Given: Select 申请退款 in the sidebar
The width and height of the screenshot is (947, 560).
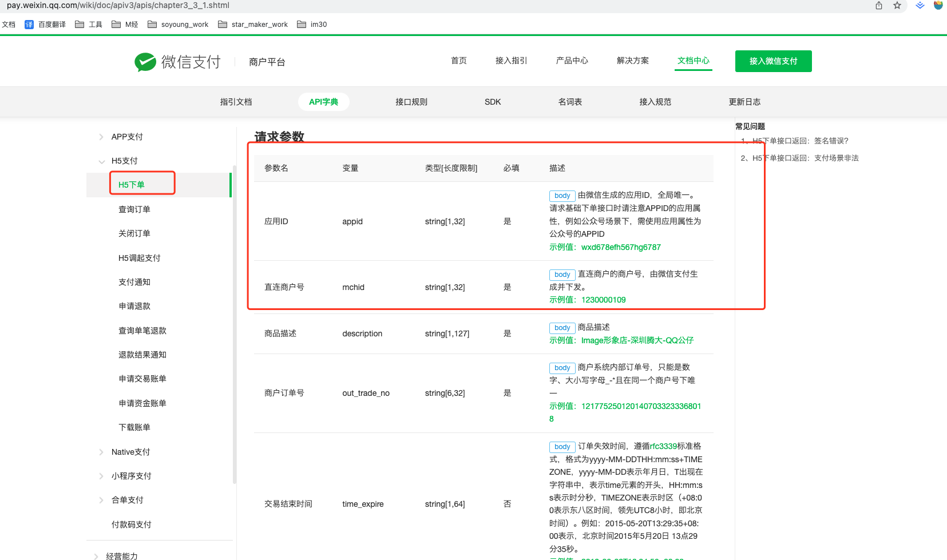Looking at the screenshot, I should (x=134, y=305).
